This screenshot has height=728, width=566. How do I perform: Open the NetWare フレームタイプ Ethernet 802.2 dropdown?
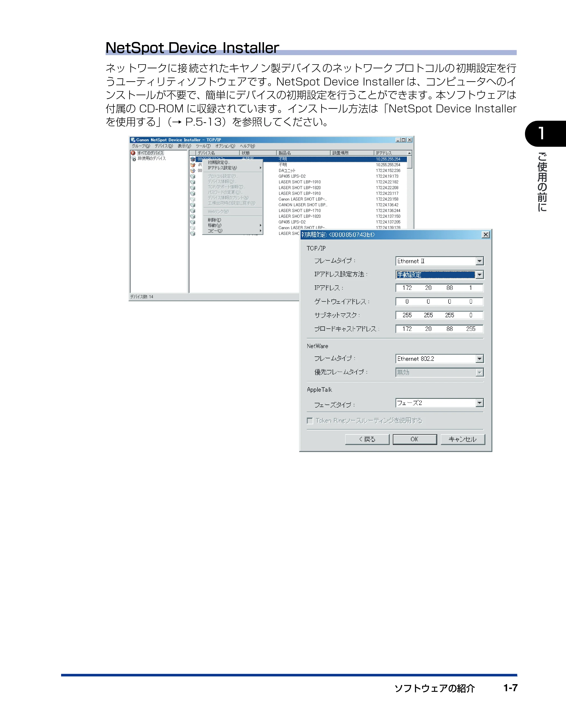point(480,359)
